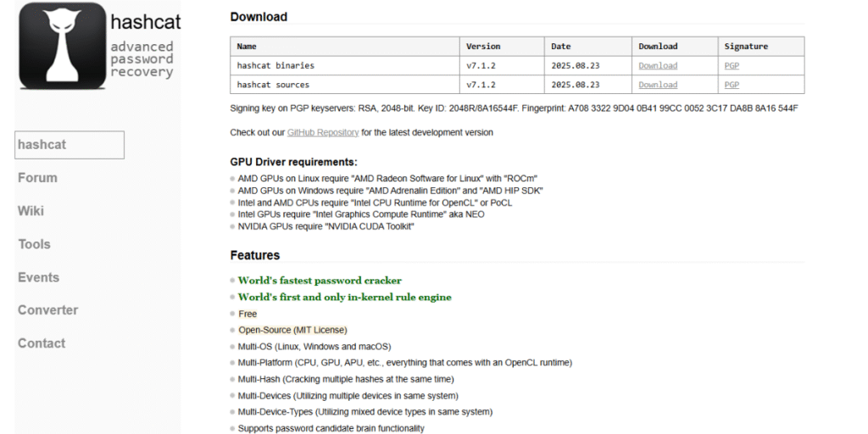868x434 pixels.
Task: Click the 'Free' feature item
Action: pyautogui.click(x=248, y=314)
